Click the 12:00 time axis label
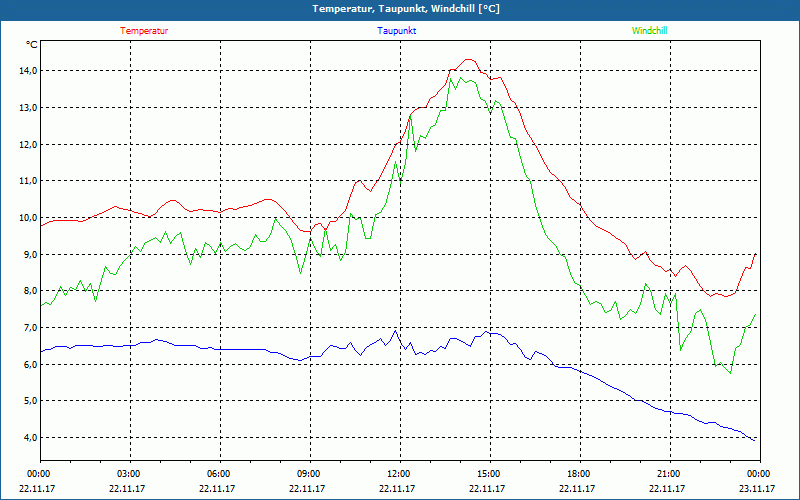The image size is (800, 500). 400,474
